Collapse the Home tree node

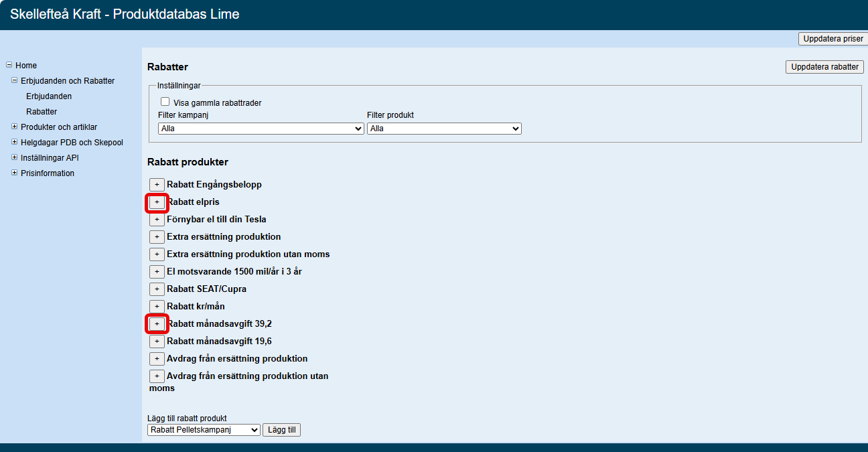pyautogui.click(x=9, y=65)
